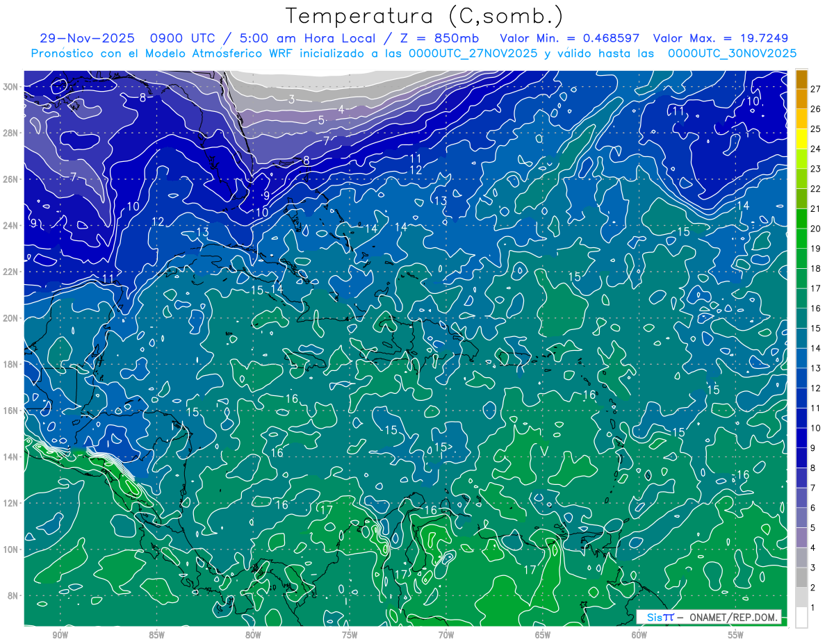Image resolution: width=834 pixels, height=644 pixels.
Task: Click the "75W" longitude axis label
Action: tap(350, 635)
